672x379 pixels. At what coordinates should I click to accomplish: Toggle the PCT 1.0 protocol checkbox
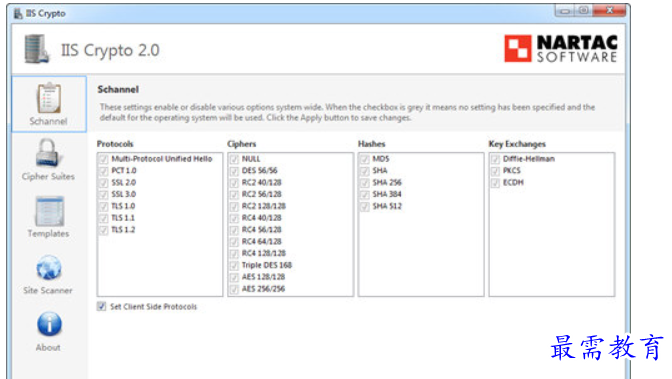click(x=103, y=171)
